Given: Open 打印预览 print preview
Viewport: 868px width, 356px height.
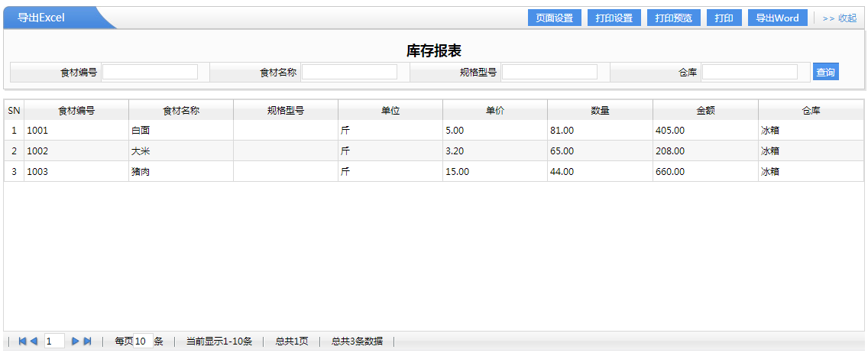Looking at the screenshot, I should click(x=673, y=18).
